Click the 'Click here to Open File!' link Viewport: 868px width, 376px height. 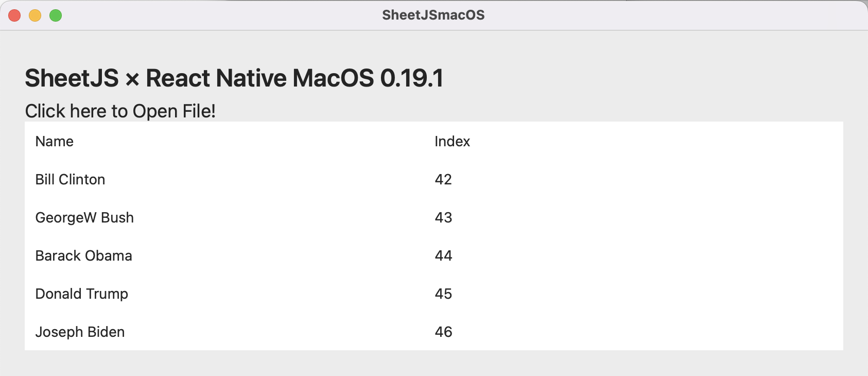tap(120, 111)
